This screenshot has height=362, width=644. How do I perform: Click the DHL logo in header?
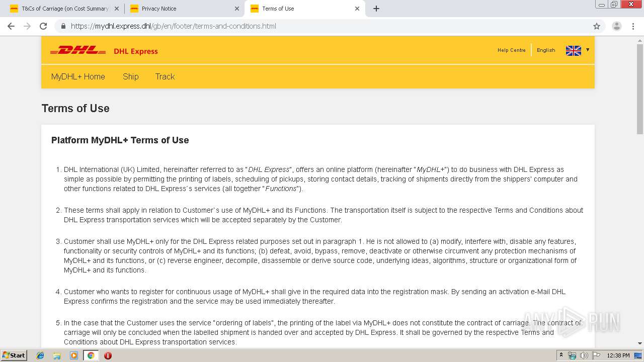78,50
